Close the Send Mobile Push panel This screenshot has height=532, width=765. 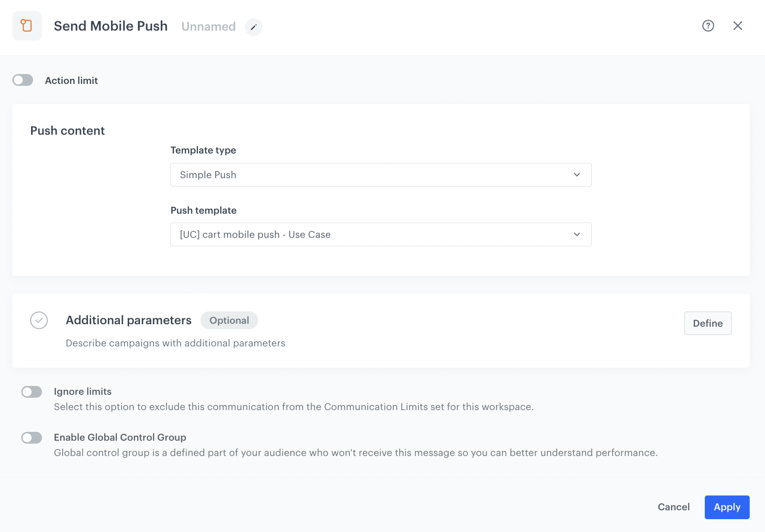[738, 25]
